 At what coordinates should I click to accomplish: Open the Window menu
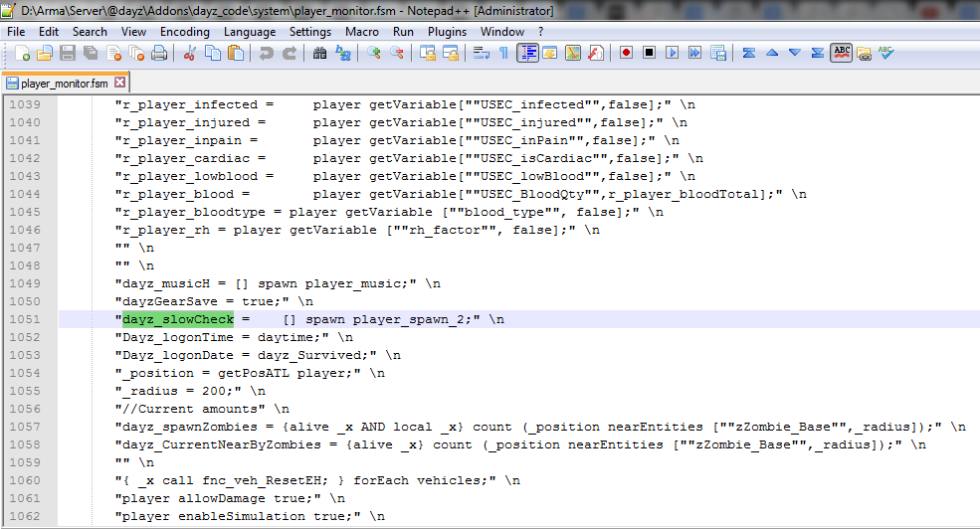pos(501,32)
